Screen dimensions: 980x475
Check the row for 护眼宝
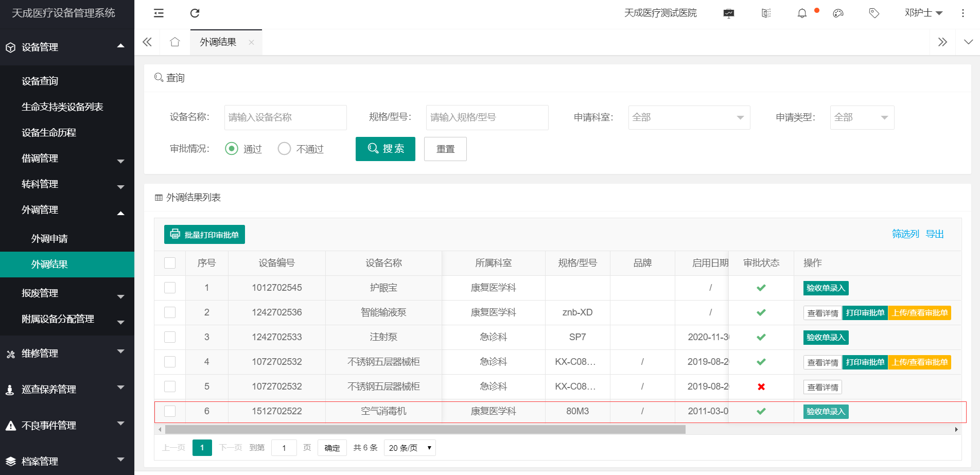[x=170, y=288]
